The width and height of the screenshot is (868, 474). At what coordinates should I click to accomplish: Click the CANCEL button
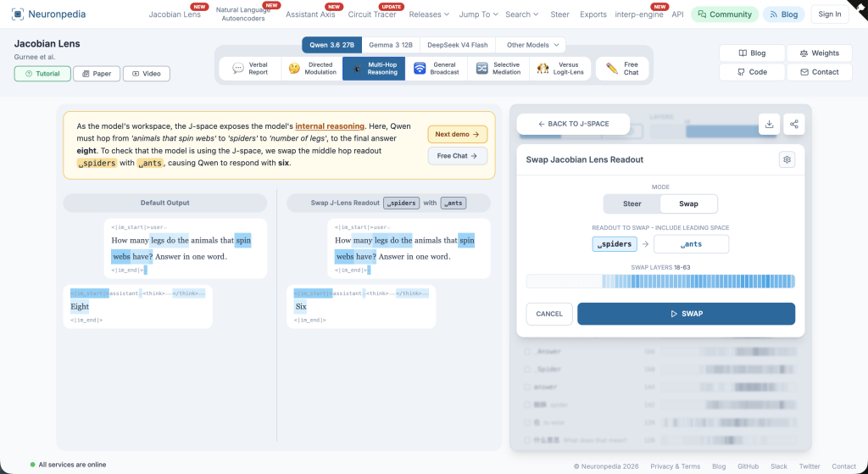[549, 314]
